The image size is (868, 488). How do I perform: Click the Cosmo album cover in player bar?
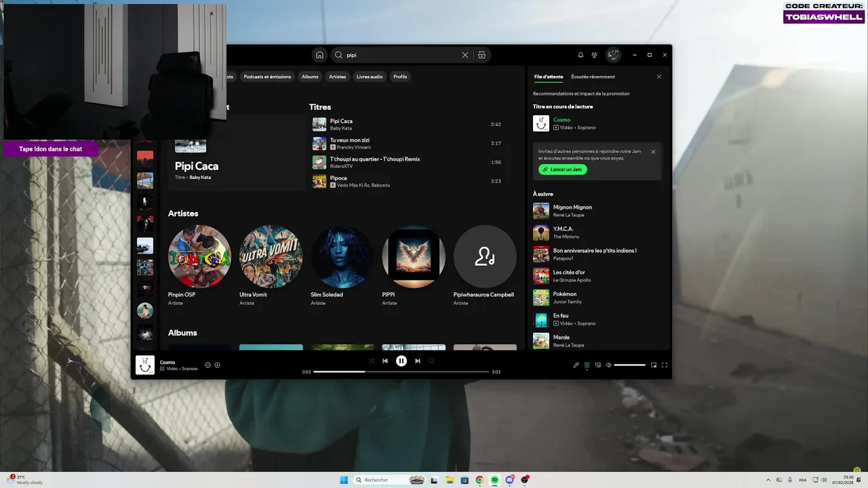(x=145, y=365)
